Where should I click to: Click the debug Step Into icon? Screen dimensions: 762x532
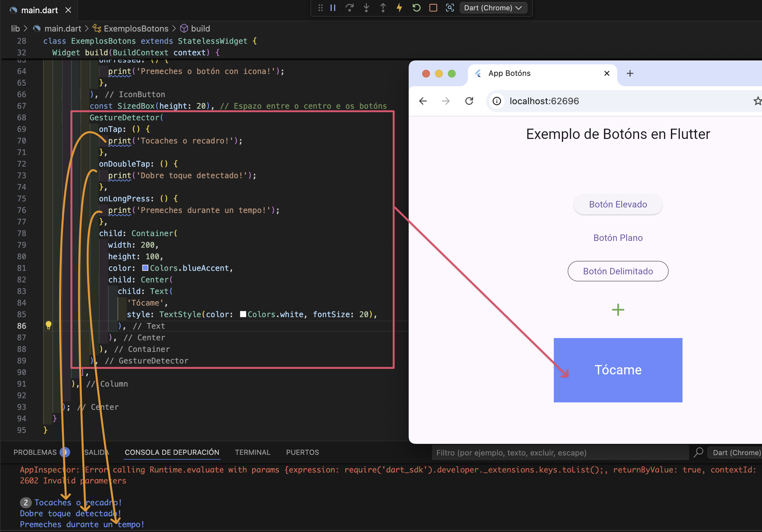[366, 8]
